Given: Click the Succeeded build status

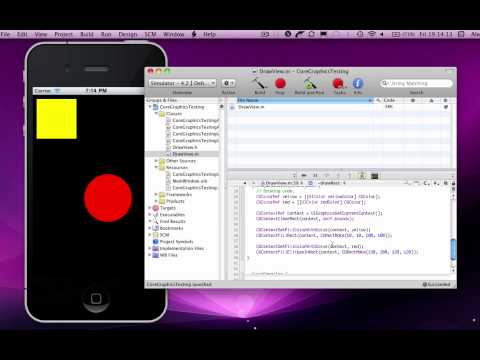Looking at the screenshot, I should (x=436, y=284).
